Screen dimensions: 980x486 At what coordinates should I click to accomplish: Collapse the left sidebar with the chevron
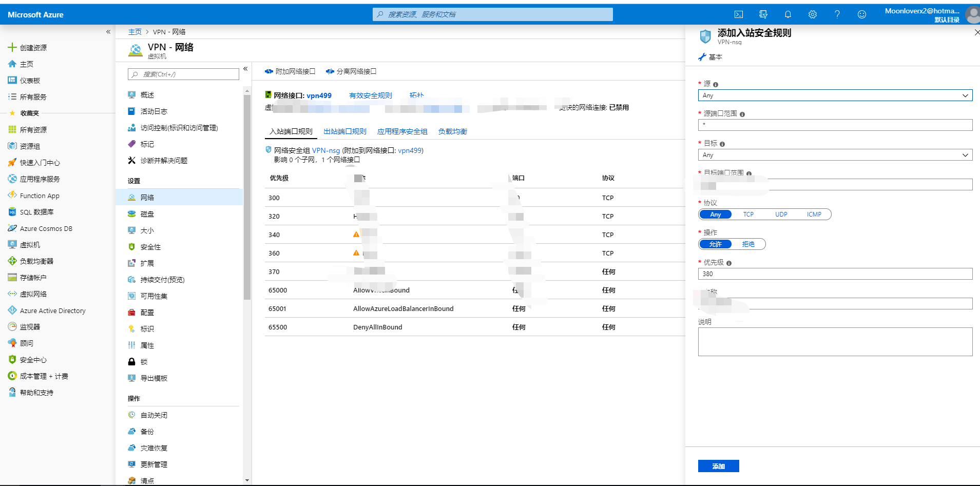pyautogui.click(x=108, y=32)
